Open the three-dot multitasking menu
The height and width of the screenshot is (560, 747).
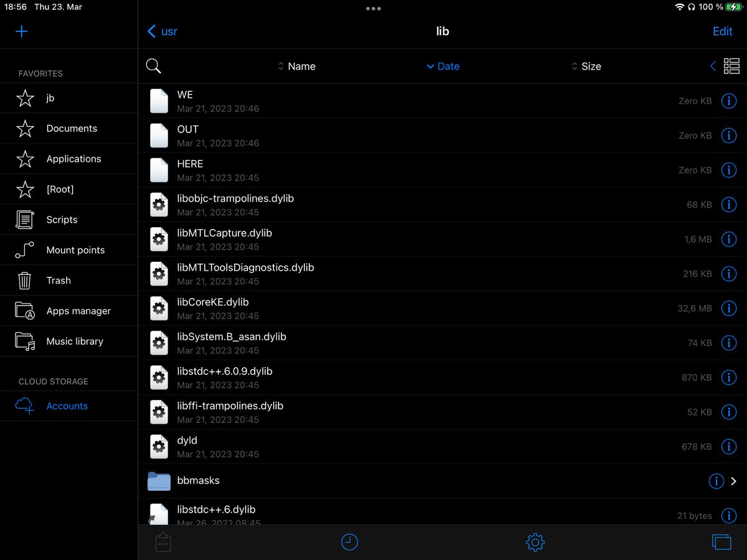click(x=374, y=9)
